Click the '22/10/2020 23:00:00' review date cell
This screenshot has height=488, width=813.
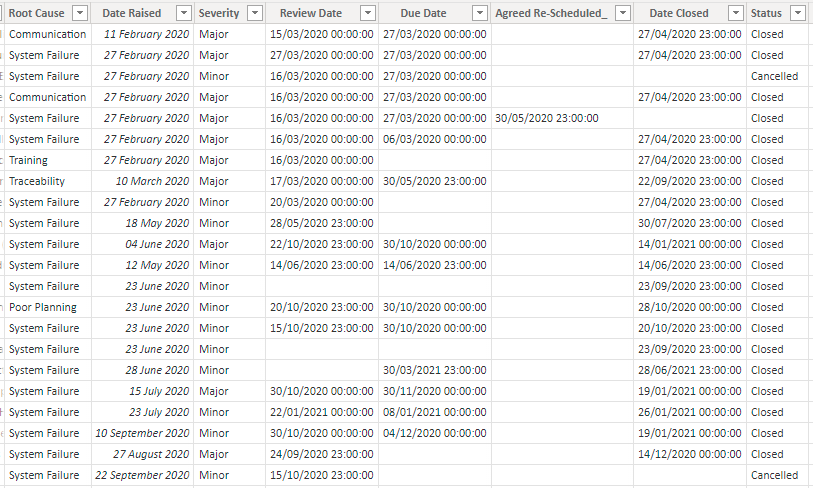click(322, 244)
